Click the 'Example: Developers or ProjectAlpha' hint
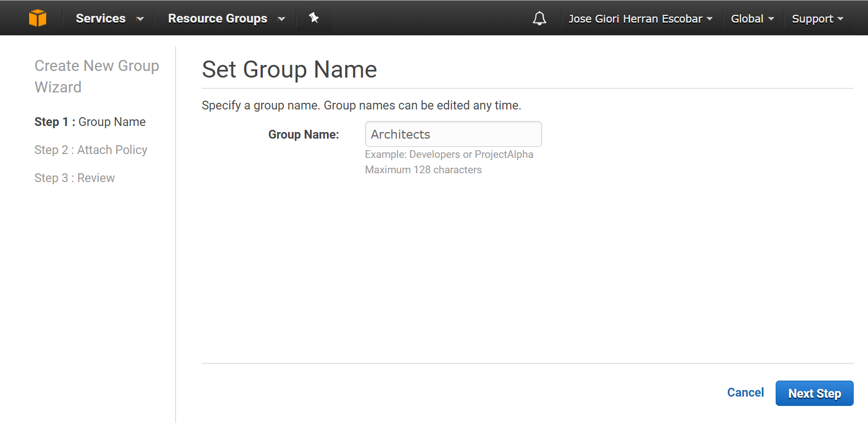868x423 pixels. tap(449, 155)
